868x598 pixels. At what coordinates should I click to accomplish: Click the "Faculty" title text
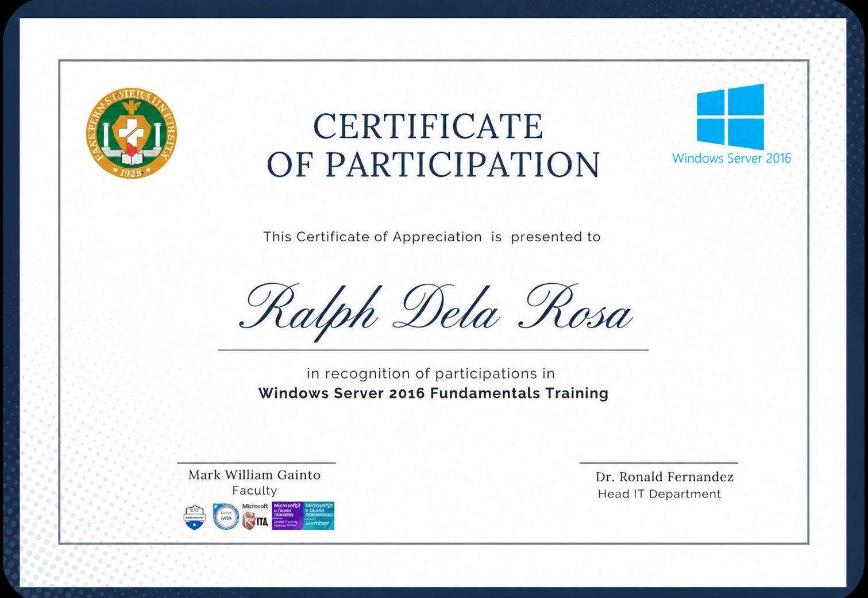254,491
